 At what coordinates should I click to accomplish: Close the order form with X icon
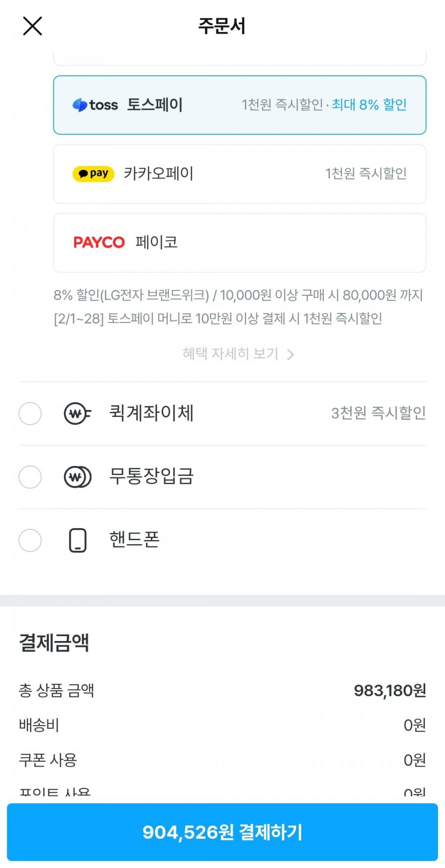(33, 26)
